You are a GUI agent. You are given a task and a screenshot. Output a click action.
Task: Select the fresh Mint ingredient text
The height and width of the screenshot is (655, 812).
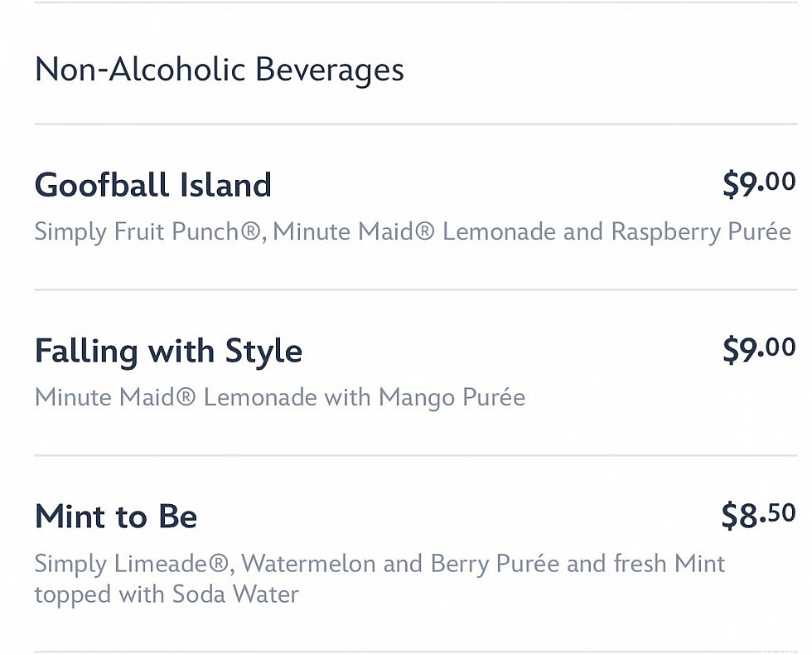[x=669, y=565]
